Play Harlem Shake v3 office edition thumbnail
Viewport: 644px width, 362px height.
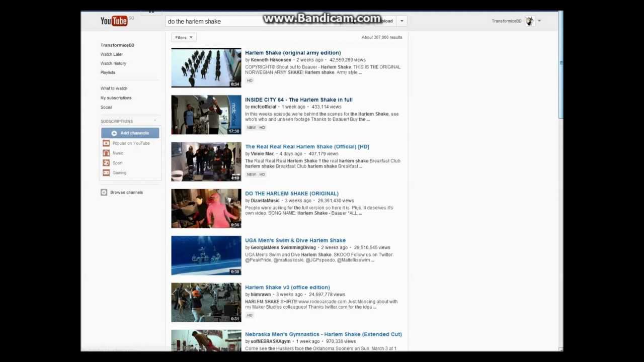click(x=206, y=302)
